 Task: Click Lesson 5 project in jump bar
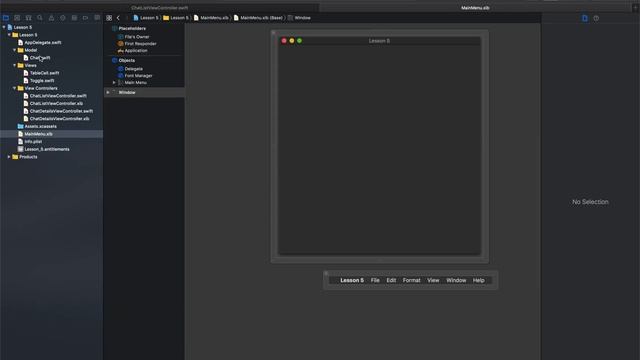click(x=146, y=18)
